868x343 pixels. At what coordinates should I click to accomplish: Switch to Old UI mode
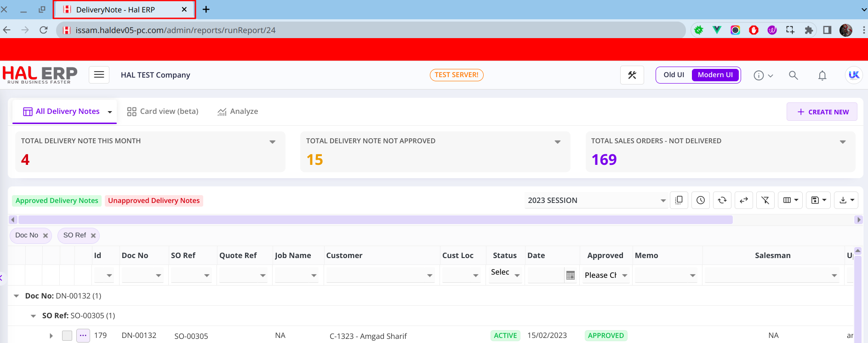[674, 75]
